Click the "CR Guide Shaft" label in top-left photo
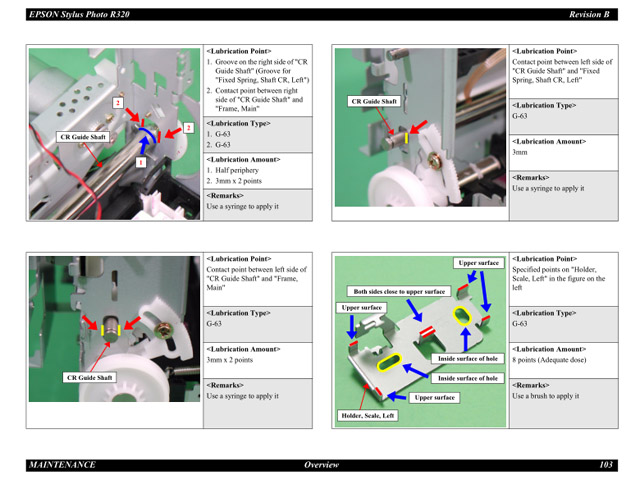The width and height of the screenshot is (640, 480). pyautogui.click(x=83, y=137)
